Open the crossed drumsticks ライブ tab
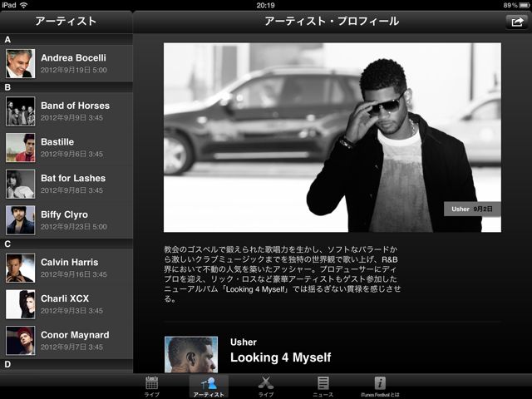 266,386
